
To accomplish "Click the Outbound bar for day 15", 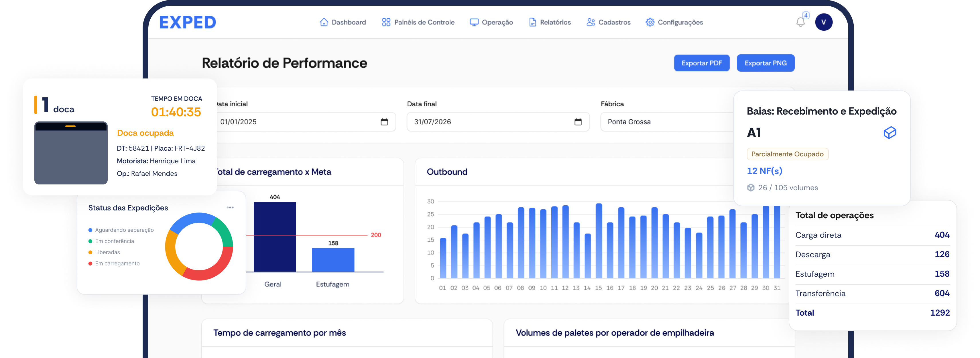I will tap(599, 241).
